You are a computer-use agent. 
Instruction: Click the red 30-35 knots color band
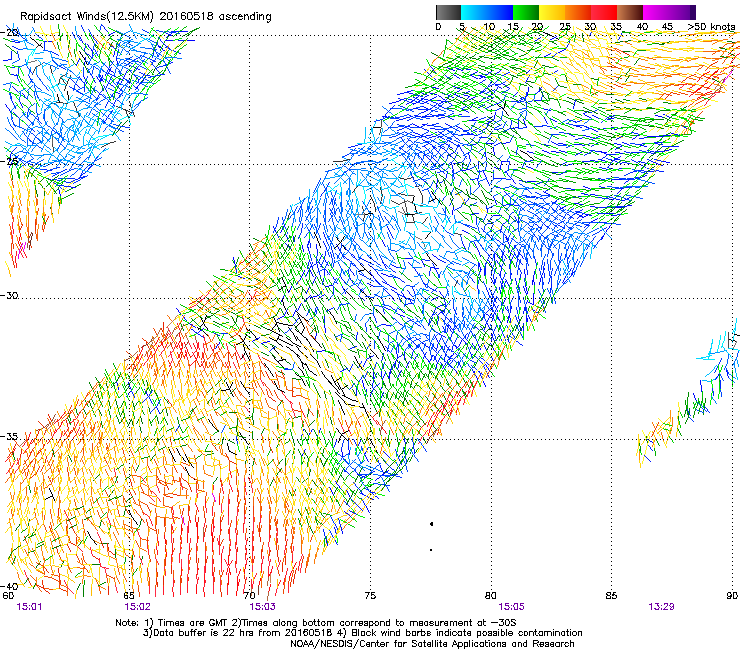tap(604, 12)
